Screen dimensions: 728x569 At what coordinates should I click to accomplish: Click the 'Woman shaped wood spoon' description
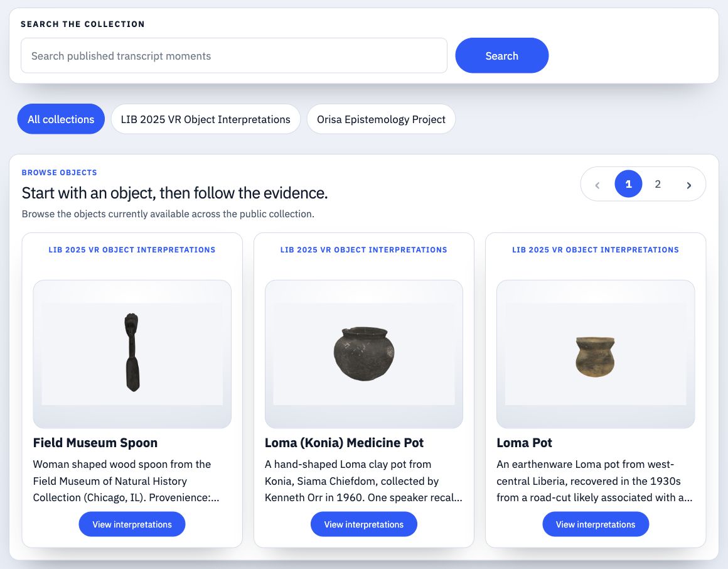click(126, 480)
